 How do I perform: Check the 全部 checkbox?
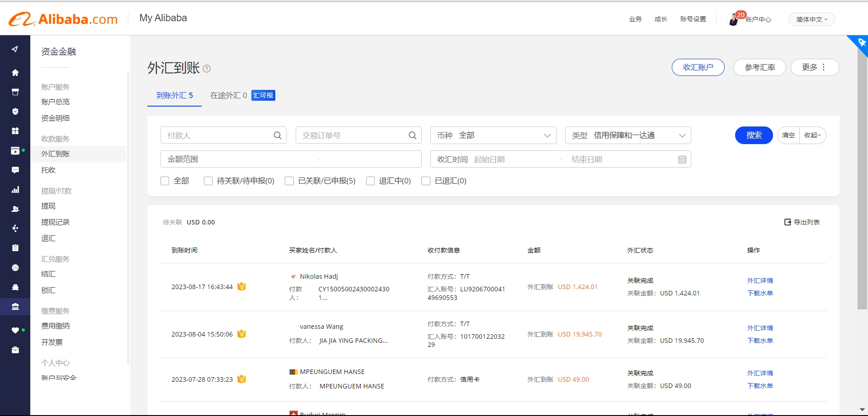(x=165, y=181)
